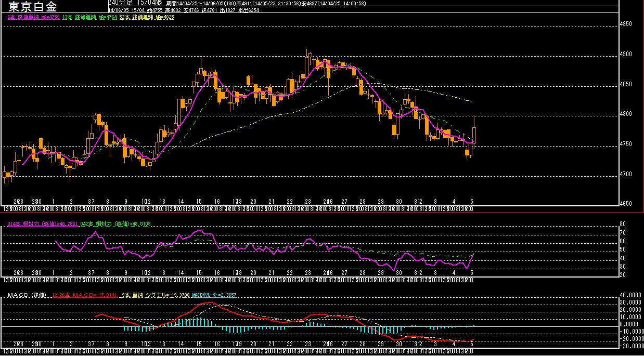This screenshot has height=356, width=644.
Task: Click the MACD (終値) panel title
Action: point(28,295)
